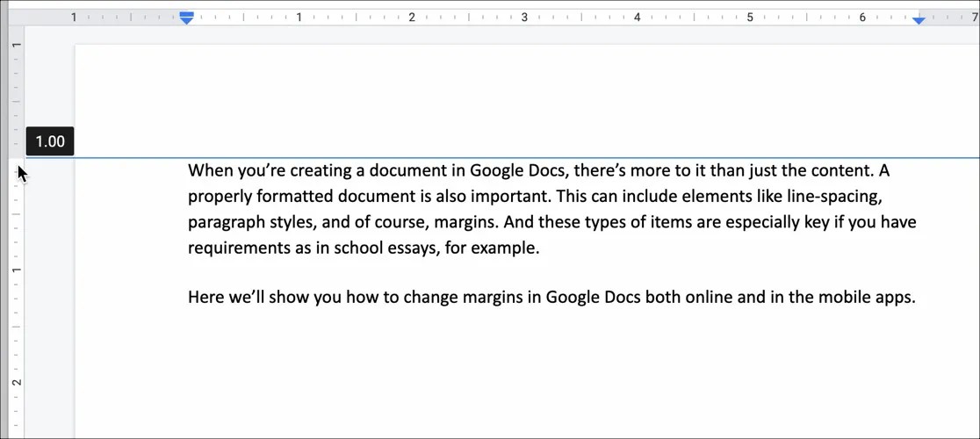Click "Here we'll show you" sentence start
Viewport: 980px width, 439px height.
[x=264, y=298]
